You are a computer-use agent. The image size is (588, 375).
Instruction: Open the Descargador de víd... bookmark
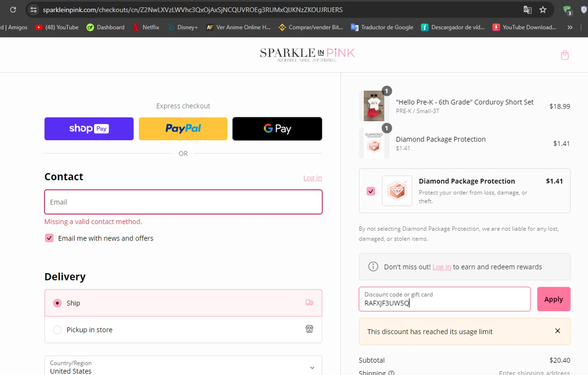tap(453, 27)
